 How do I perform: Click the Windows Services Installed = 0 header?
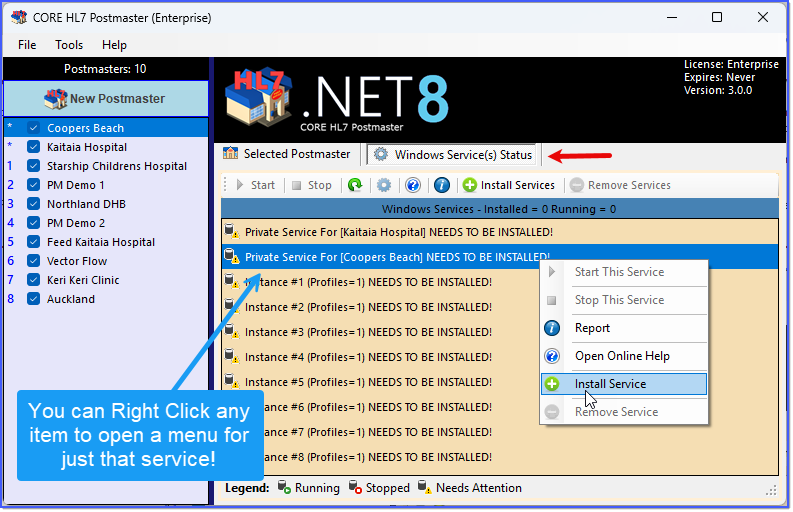tap(500, 209)
